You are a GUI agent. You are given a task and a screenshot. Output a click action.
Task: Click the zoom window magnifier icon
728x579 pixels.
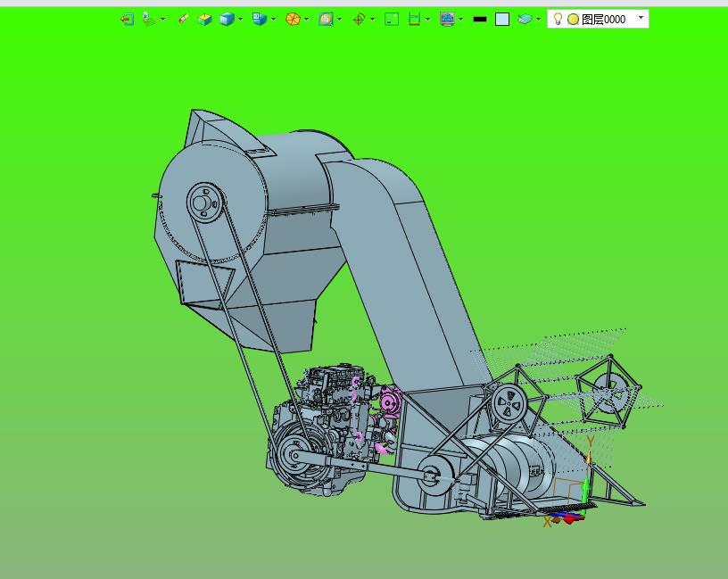click(326, 19)
